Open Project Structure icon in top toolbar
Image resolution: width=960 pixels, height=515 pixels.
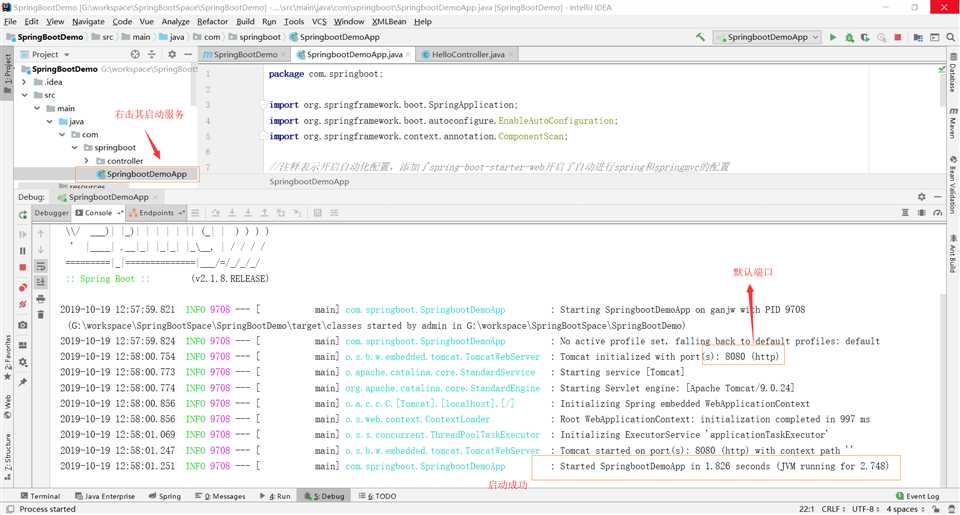pos(918,37)
